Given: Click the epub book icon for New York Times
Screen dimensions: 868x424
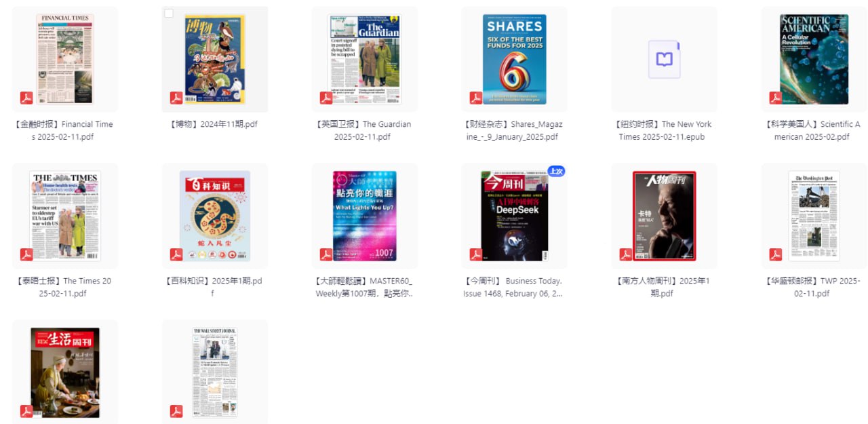Looking at the screenshot, I should pos(664,60).
